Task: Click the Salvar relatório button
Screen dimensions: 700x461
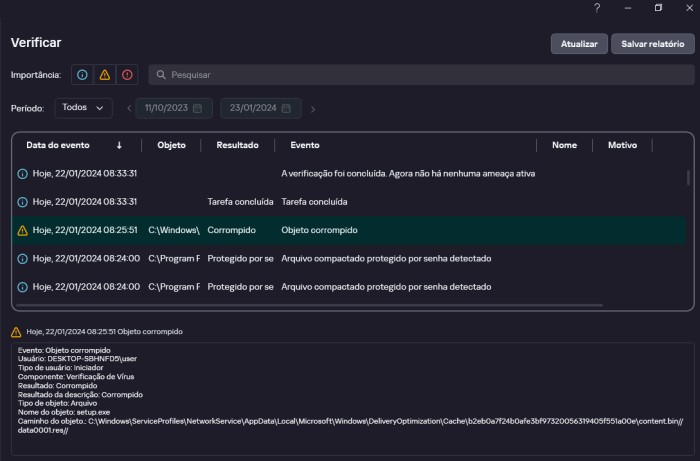Action: click(x=652, y=44)
